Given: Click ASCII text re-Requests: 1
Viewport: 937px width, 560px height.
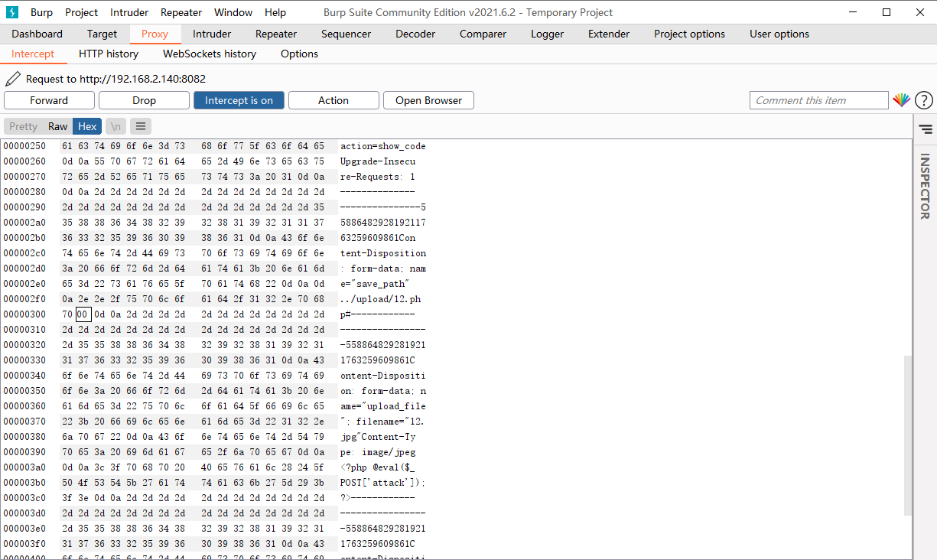Looking at the screenshot, I should pyautogui.click(x=378, y=176).
